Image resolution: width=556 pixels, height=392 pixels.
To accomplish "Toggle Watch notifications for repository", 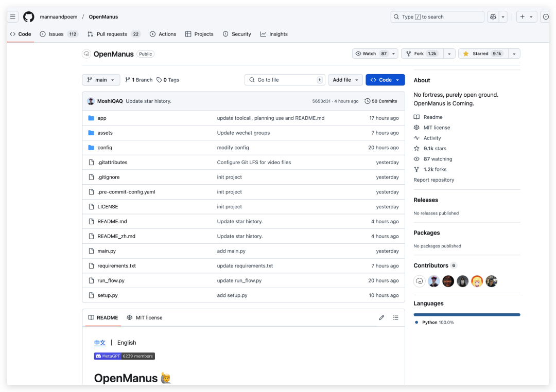I will point(370,54).
